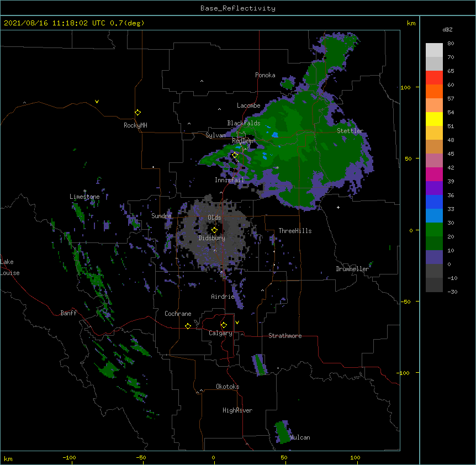This screenshot has width=476, height=465.
Task: Pick the dark blue 33-36 dBZ legend swatch
Action: [x=434, y=202]
